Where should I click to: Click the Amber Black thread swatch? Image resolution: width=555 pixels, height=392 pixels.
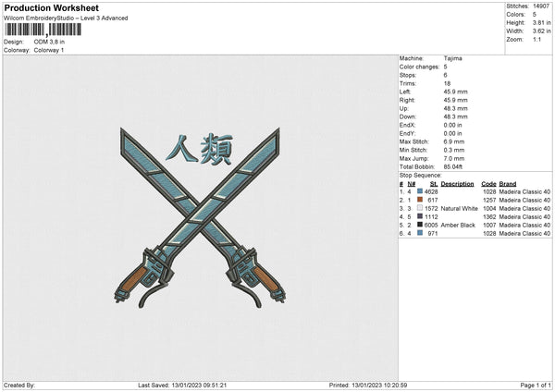[x=420, y=225]
